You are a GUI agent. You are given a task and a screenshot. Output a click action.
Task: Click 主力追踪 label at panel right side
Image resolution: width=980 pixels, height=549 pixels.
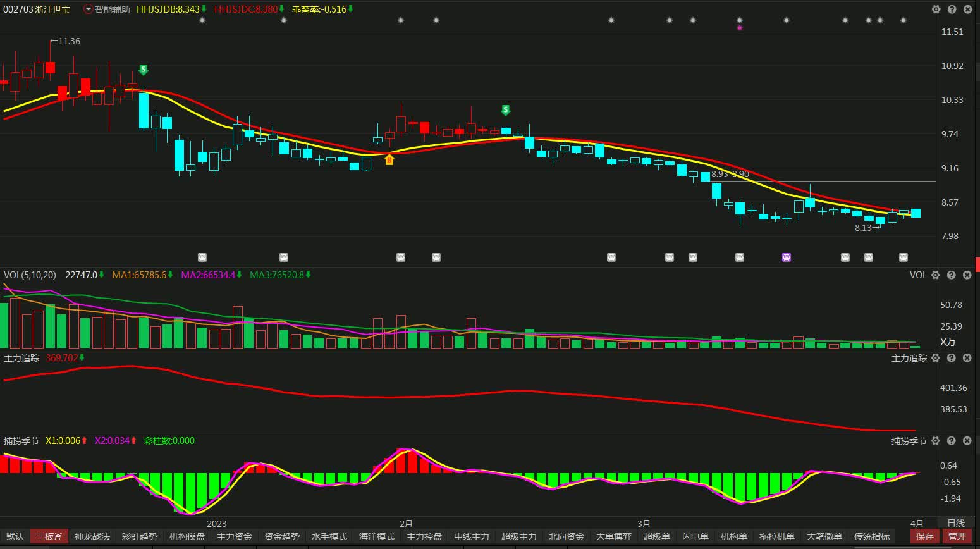[909, 358]
